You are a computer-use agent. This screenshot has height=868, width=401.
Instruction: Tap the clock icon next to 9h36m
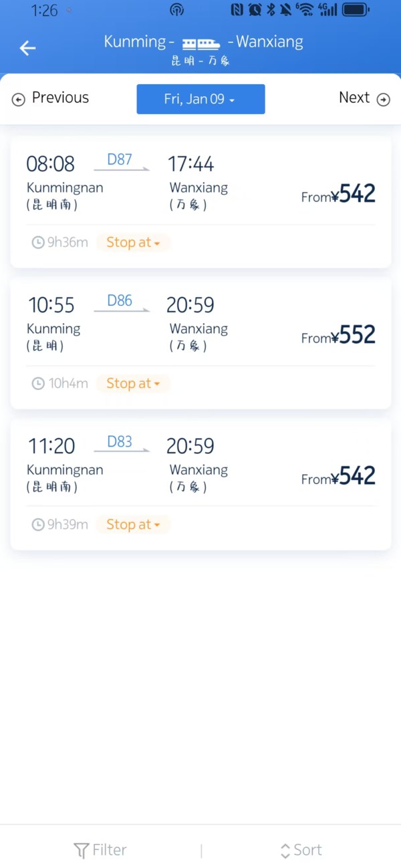[x=38, y=242]
